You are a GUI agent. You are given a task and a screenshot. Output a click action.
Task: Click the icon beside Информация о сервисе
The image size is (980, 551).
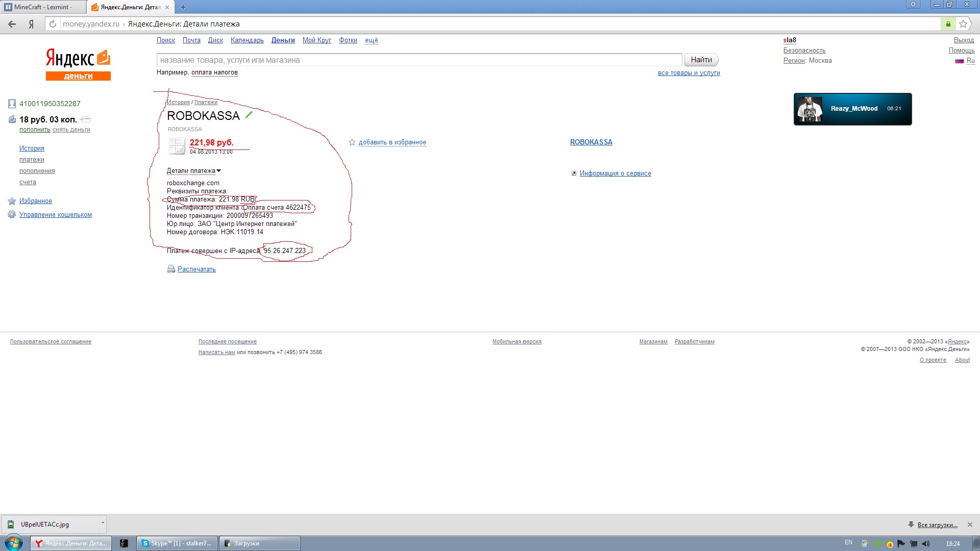574,173
